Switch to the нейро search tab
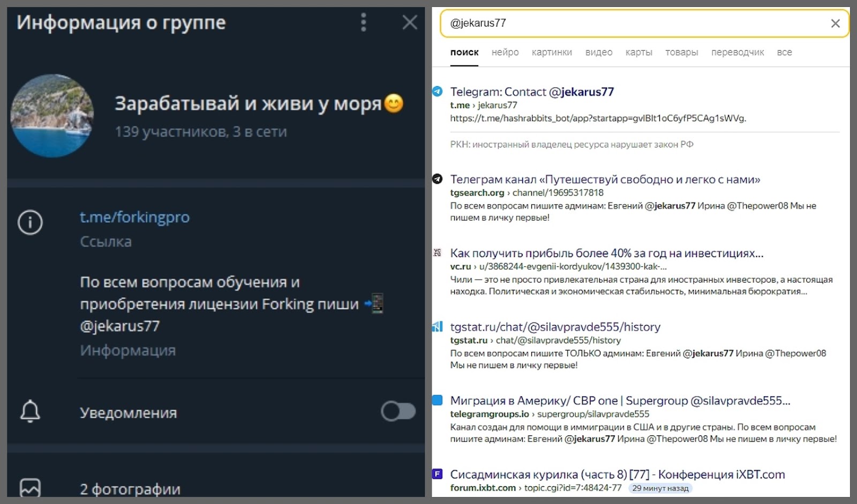 505,52
